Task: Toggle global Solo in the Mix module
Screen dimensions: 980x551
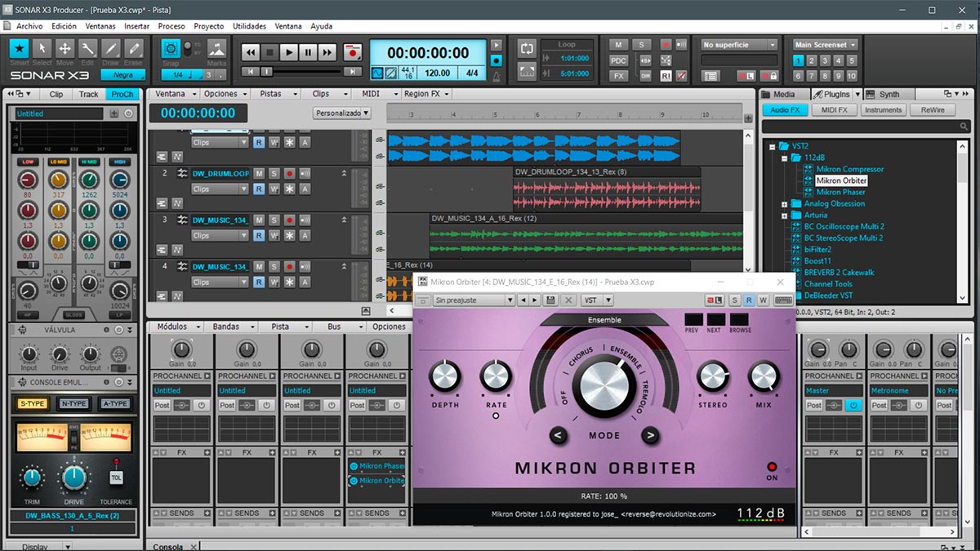Action: [641, 44]
